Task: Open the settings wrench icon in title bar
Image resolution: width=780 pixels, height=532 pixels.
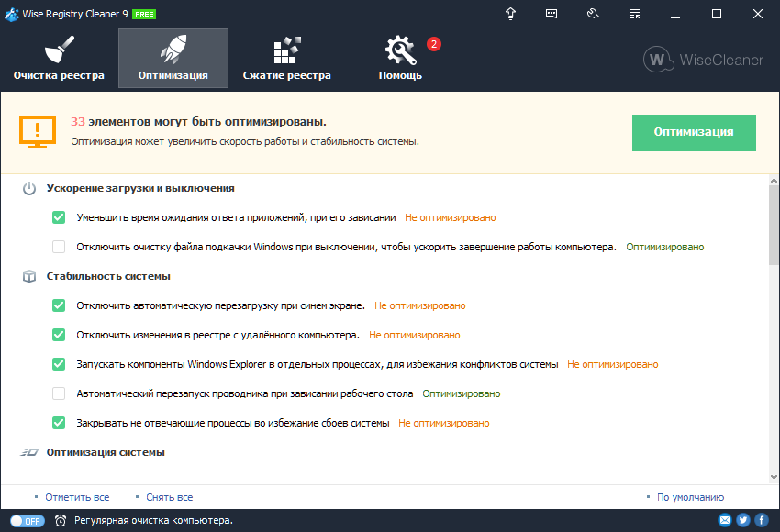Action: tap(593, 14)
